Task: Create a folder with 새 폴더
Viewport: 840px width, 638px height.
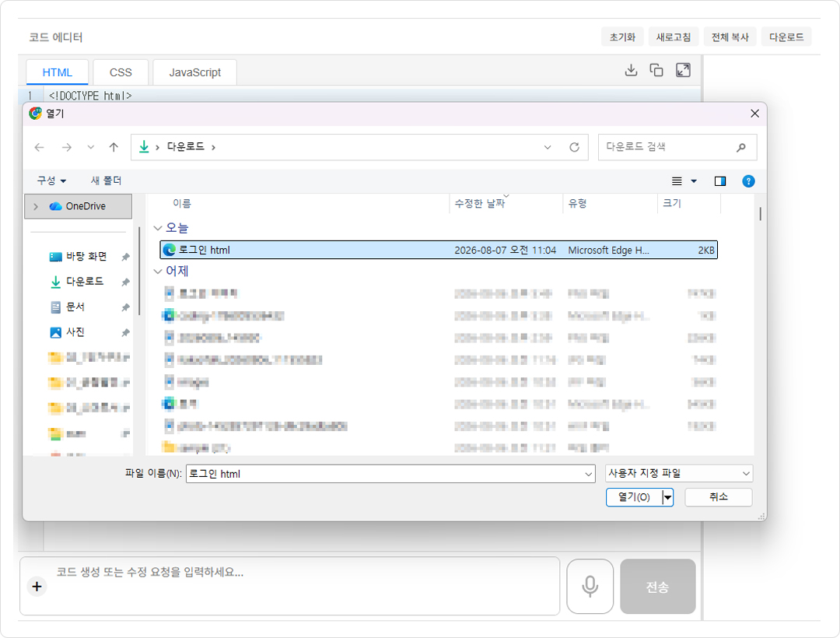Action: click(106, 181)
